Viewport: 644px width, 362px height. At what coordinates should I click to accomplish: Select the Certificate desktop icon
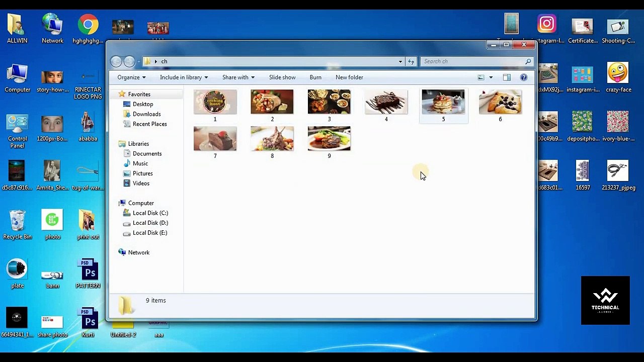coord(583,31)
